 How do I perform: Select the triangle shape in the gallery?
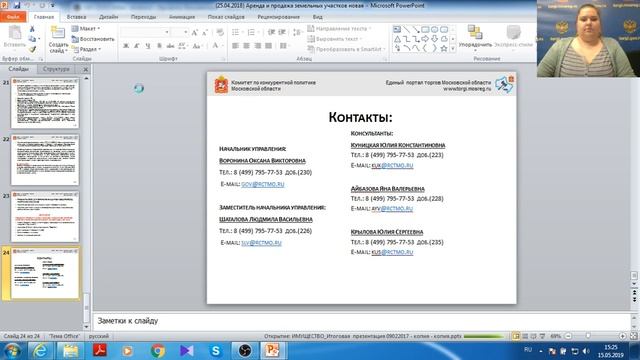[397, 39]
